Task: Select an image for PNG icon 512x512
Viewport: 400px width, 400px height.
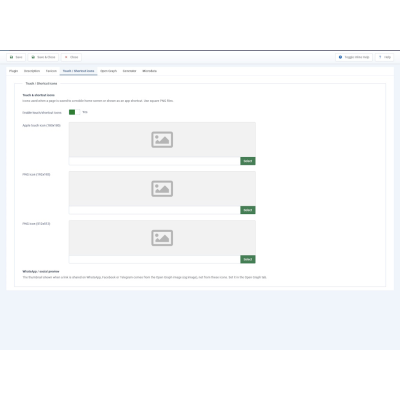Action: coord(248,259)
